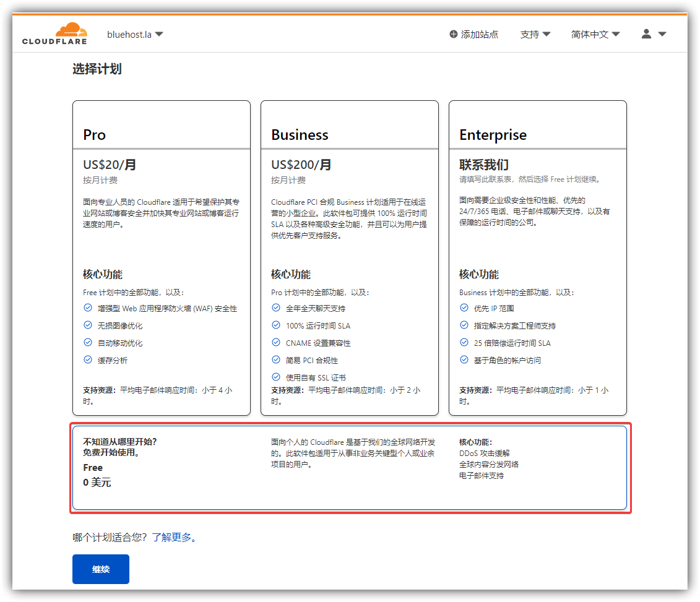700x602 pixels.
Task: Click the 联系我们 heading in Enterprise
Action: (484, 165)
